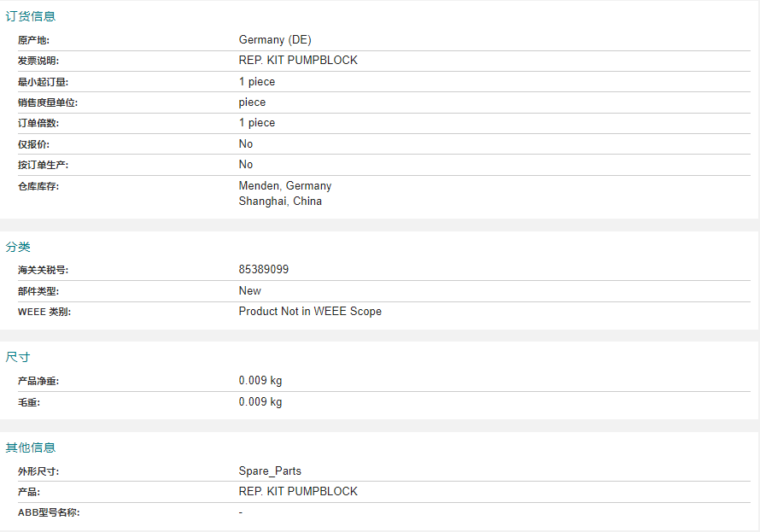Select the 部件类型 New value

point(249,290)
